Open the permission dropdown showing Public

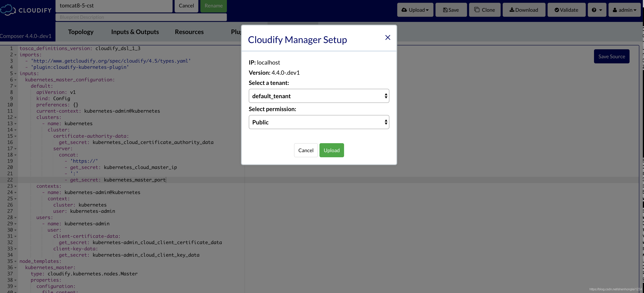[x=319, y=122]
